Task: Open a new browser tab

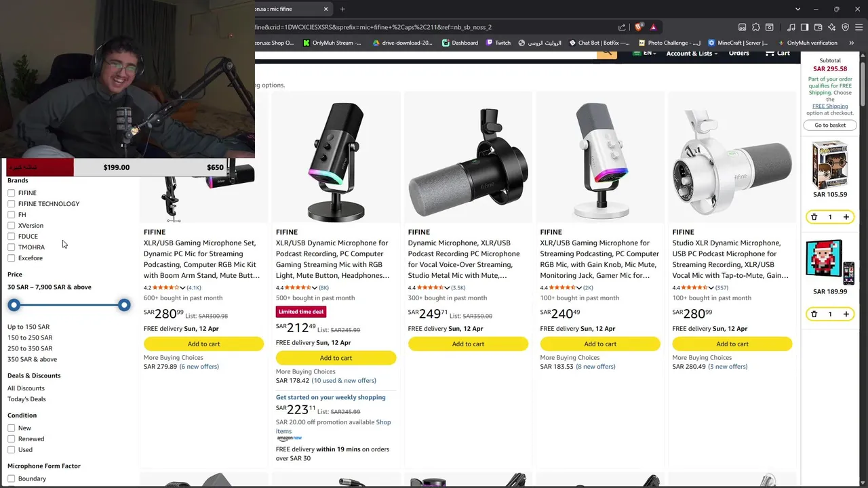Action: [x=342, y=9]
